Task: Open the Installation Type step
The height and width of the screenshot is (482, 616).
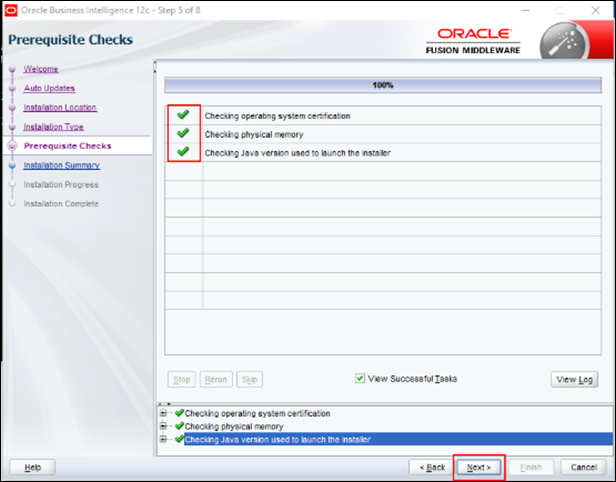Action: (x=53, y=127)
